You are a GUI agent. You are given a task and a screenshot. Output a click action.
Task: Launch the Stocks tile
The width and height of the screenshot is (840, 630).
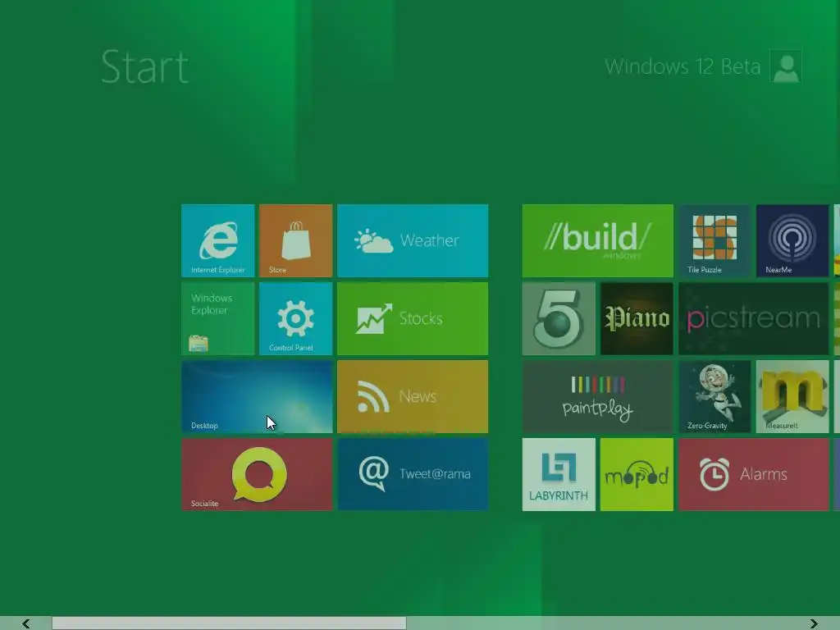tap(413, 319)
